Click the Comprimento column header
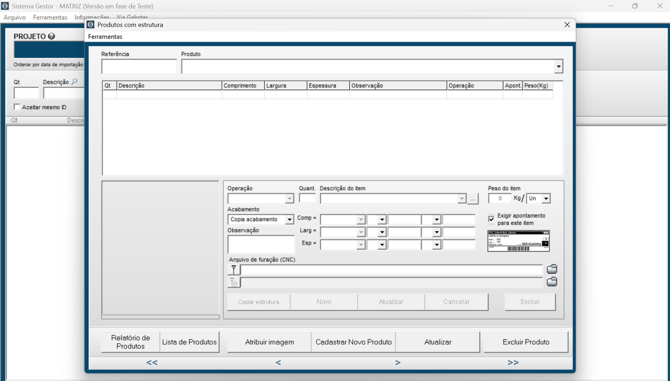 [243, 85]
